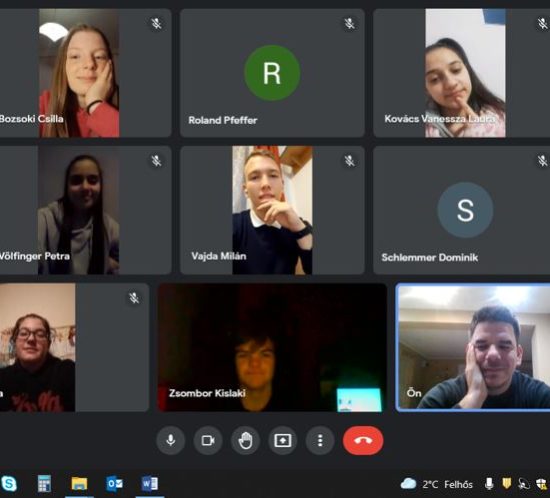Click the muted mic icon on Schlemmer Dominik tile
The image size is (550, 498).
542,161
